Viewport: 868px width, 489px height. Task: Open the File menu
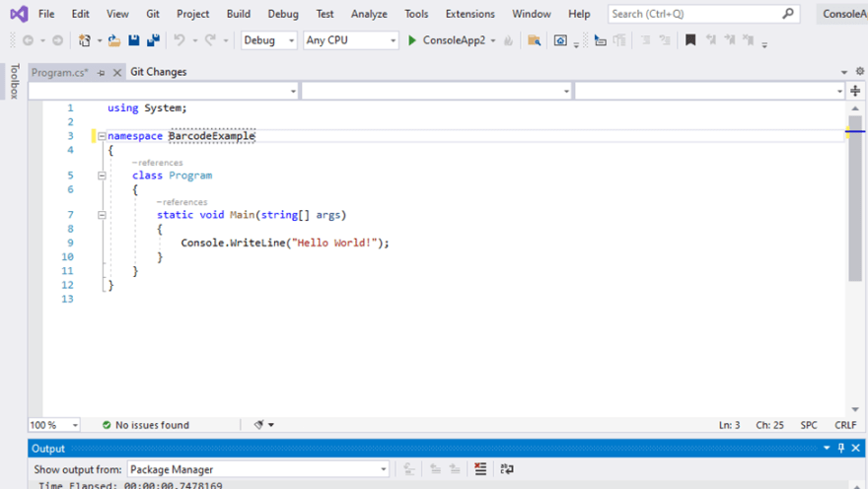[x=46, y=14]
